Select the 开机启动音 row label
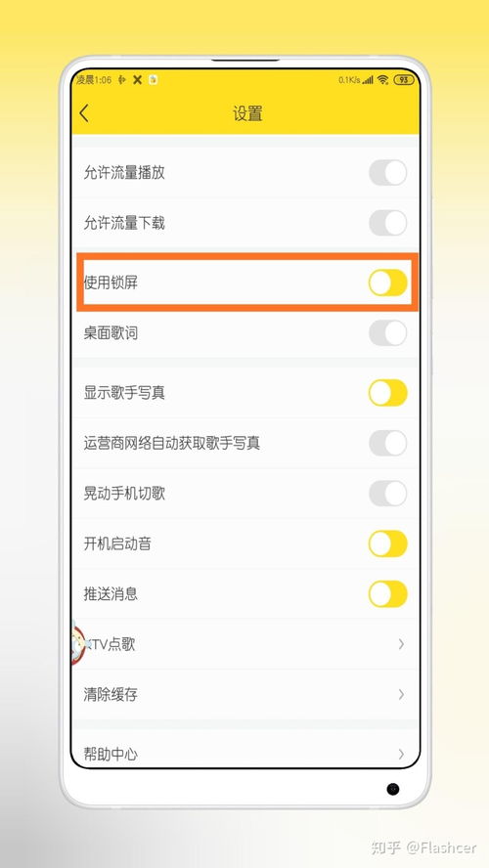The image size is (489, 868). click(116, 543)
